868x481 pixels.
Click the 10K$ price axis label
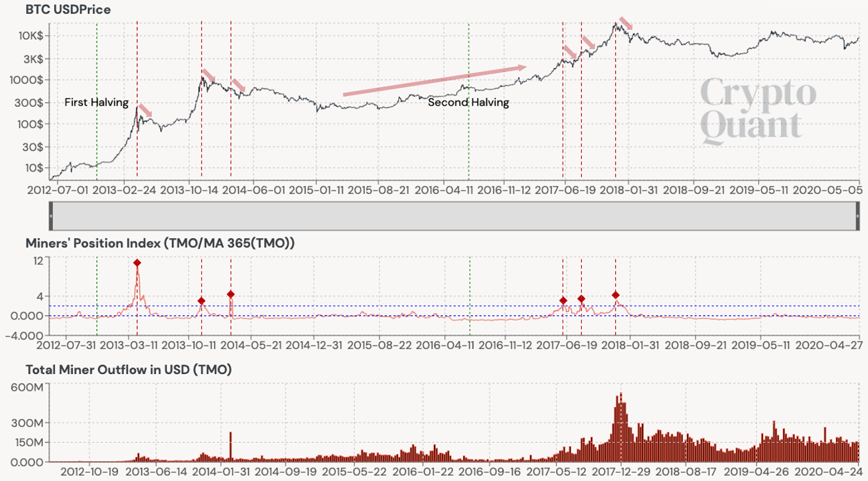coord(30,36)
